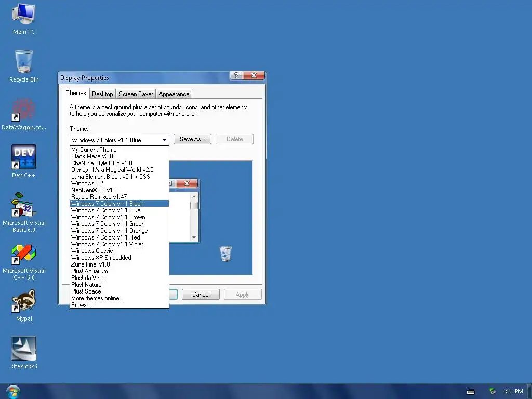Switch to the Screen Saver tab

point(136,94)
